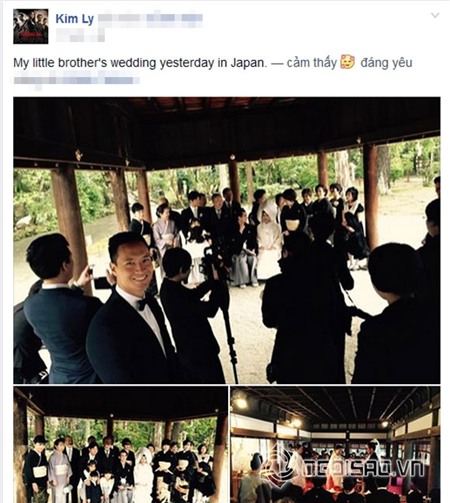Click the seated bride in the white hood in the large photo
Viewport: 450px width, 503px height.
268,240
